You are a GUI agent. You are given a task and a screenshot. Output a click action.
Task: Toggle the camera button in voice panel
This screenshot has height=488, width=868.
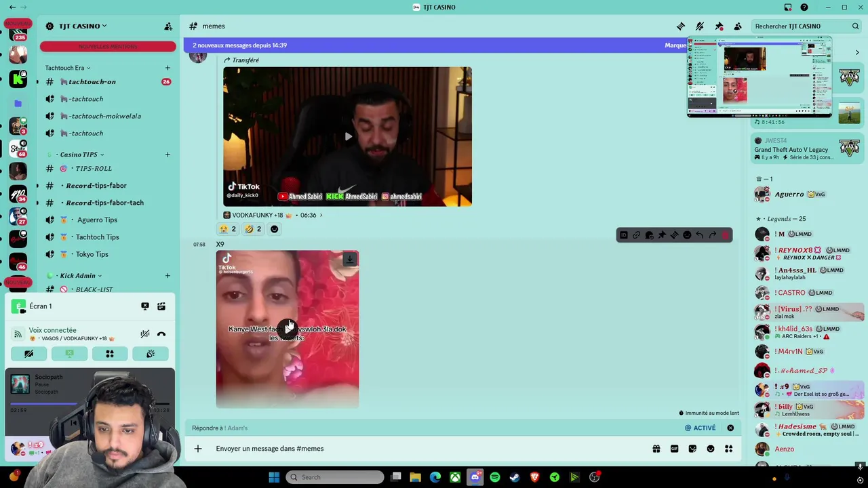[x=28, y=354]
